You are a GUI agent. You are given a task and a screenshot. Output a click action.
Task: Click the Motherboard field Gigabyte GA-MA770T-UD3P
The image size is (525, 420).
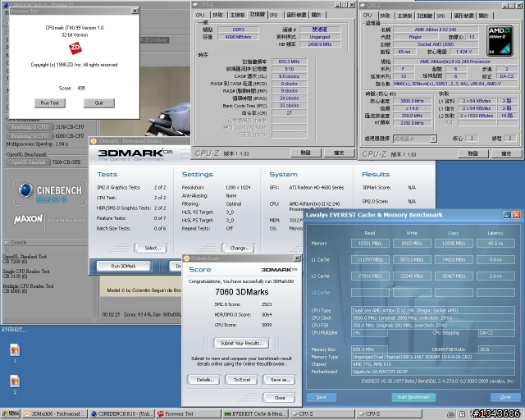coord(433,372)
